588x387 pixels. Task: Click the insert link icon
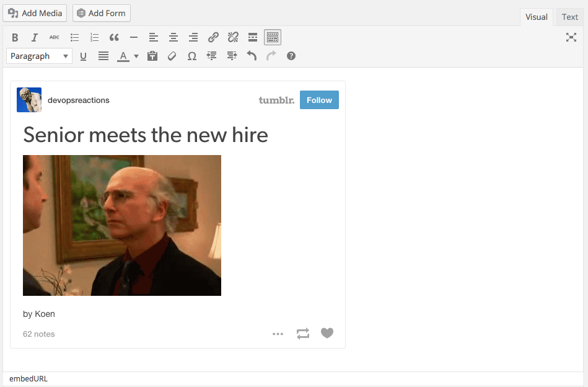click(213, 38)
